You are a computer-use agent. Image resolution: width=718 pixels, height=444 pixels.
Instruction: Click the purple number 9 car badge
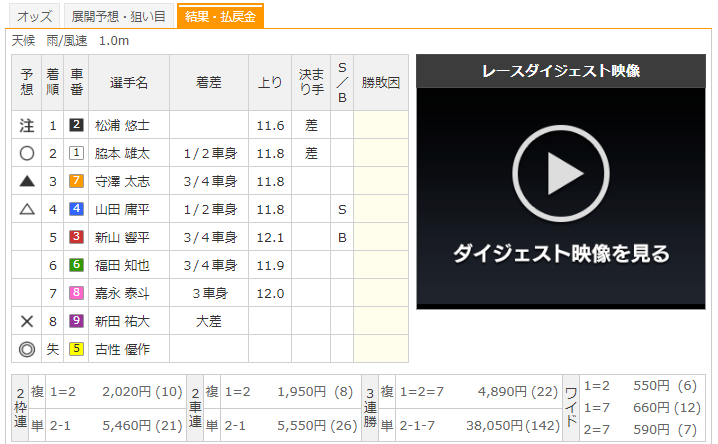click(x=76, y=320)
